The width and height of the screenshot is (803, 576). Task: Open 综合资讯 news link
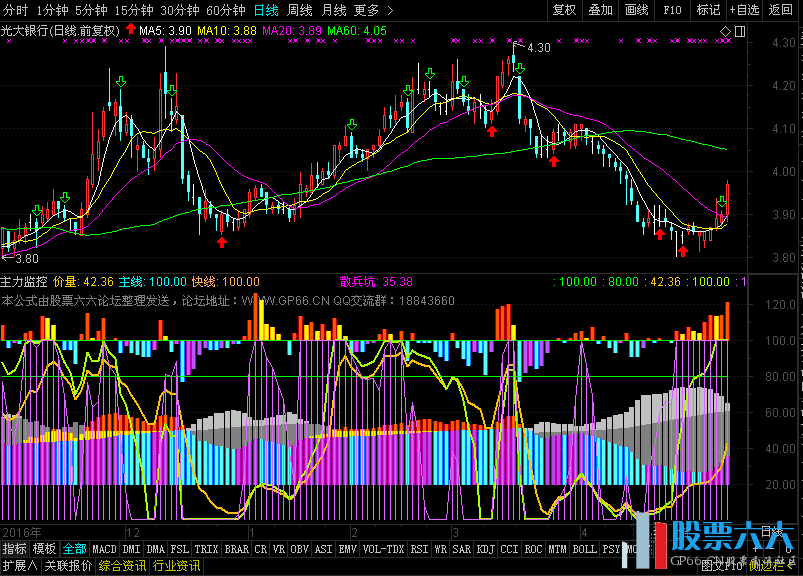pyautogui.click(x=123, y=565)
